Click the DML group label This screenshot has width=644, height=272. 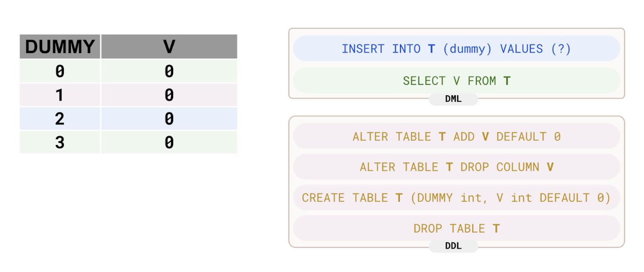point(453,99)
